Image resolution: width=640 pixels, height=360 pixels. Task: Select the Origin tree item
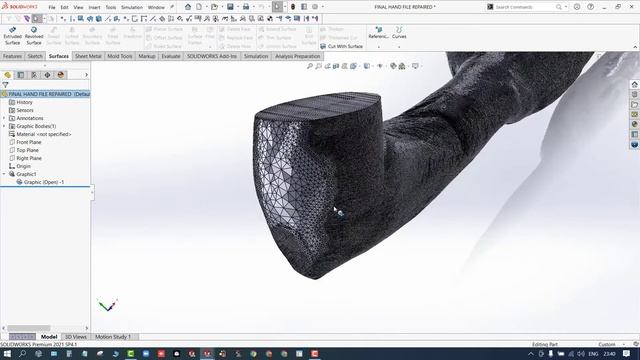(23, 167)
